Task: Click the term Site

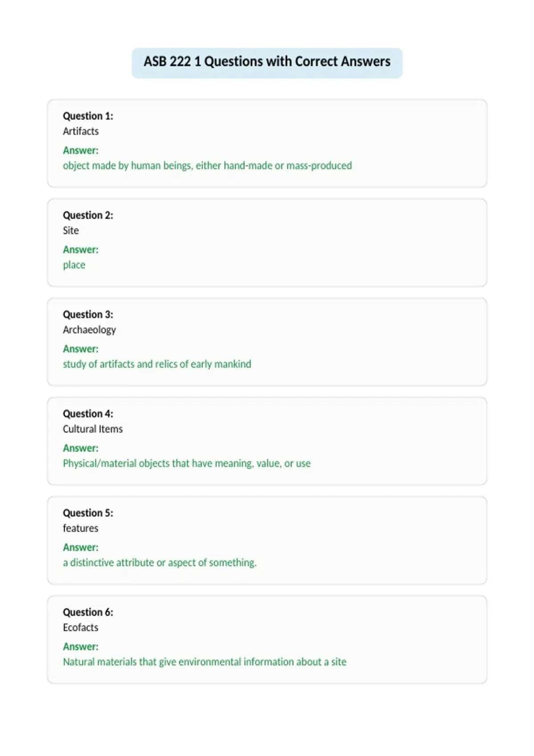Action: coord(71,230)
